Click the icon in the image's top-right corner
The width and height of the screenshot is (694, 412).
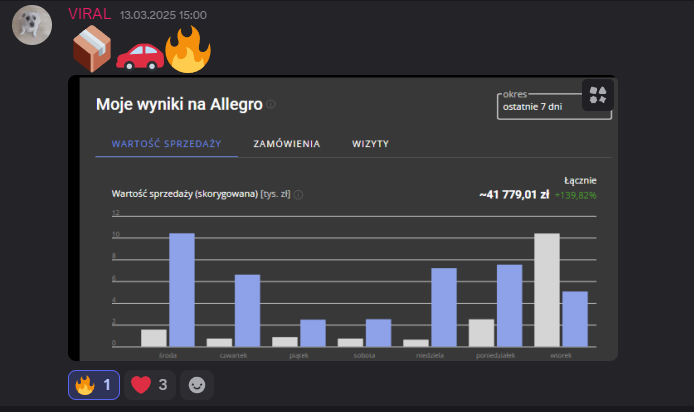coord(598,95)
